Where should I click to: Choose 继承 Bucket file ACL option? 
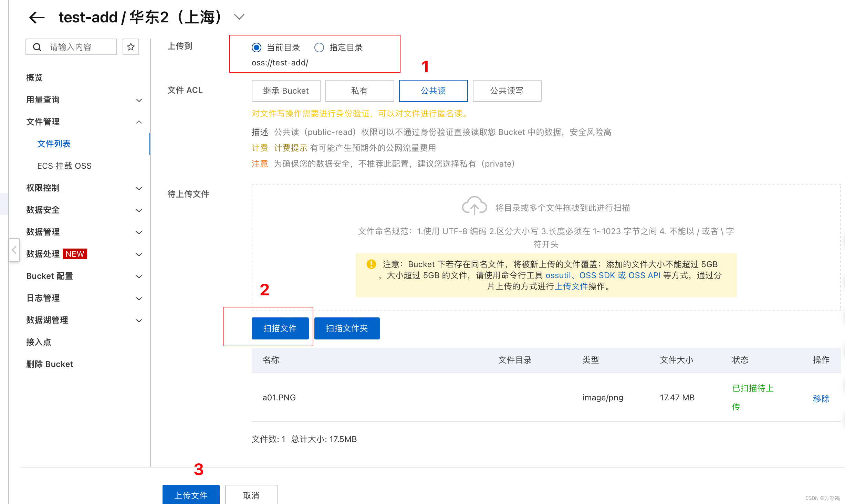[286, 91]
